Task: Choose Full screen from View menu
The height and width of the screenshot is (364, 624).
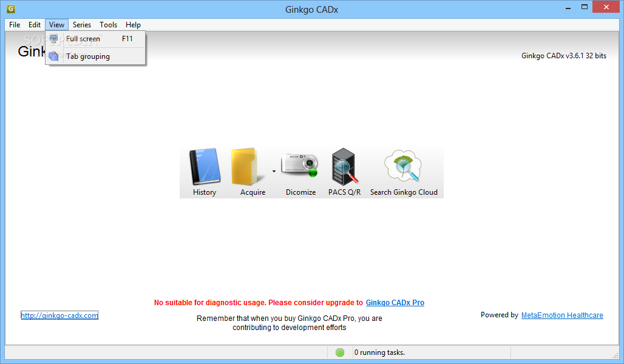Action: [x=95, y=39]
